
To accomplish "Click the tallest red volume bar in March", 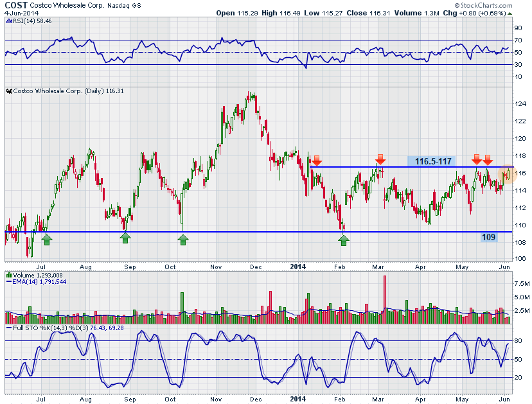I will [x=385, y=299].
